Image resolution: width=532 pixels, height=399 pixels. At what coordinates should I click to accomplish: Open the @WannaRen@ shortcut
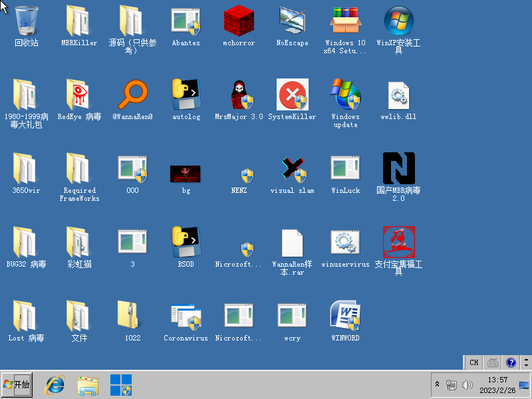pos(132,95)
